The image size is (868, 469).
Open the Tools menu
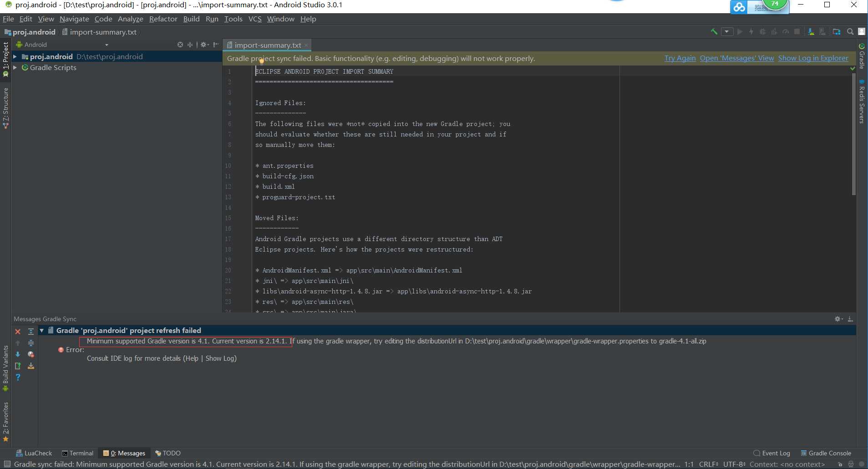tap(233, 19)
